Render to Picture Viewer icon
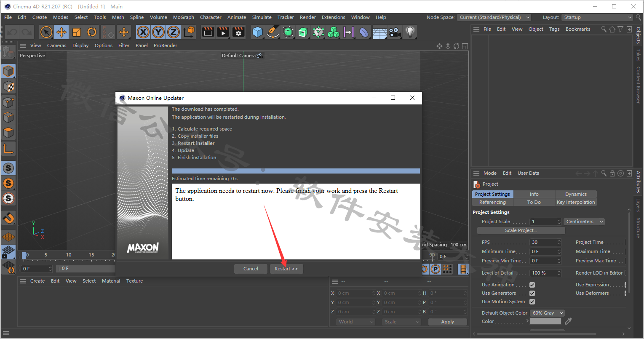The height and width of the screenshot is (339, 644). pos(223,32)
